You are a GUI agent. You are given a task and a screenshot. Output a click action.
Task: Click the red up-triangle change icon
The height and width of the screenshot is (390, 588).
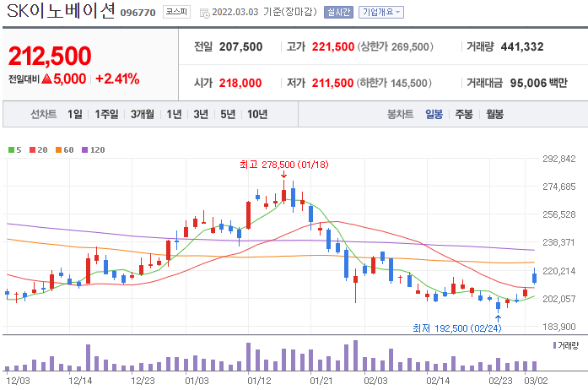(x=46, y=79)
